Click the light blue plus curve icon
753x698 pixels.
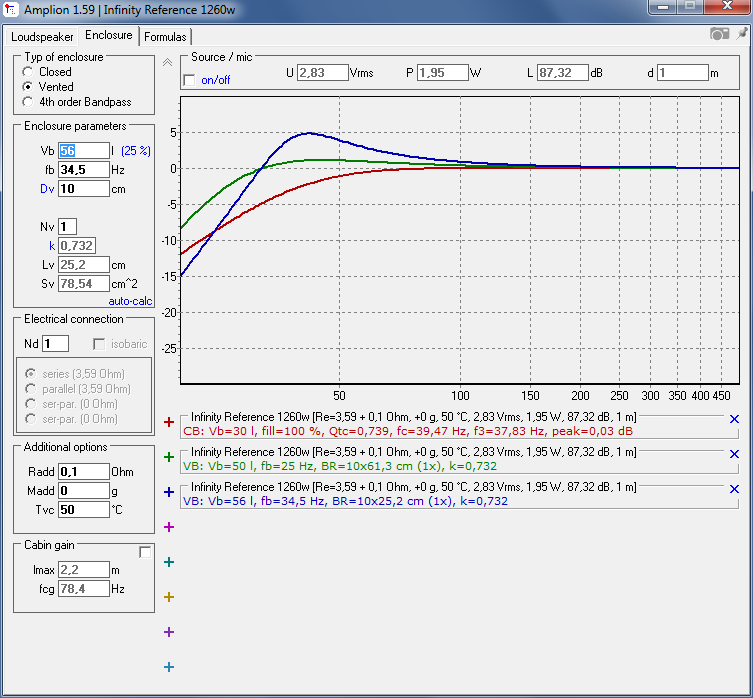click(169, 667)
